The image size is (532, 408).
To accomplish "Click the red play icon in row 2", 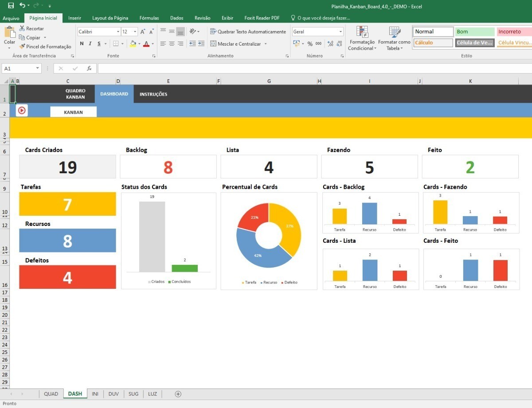I will [x=22, y=111].
